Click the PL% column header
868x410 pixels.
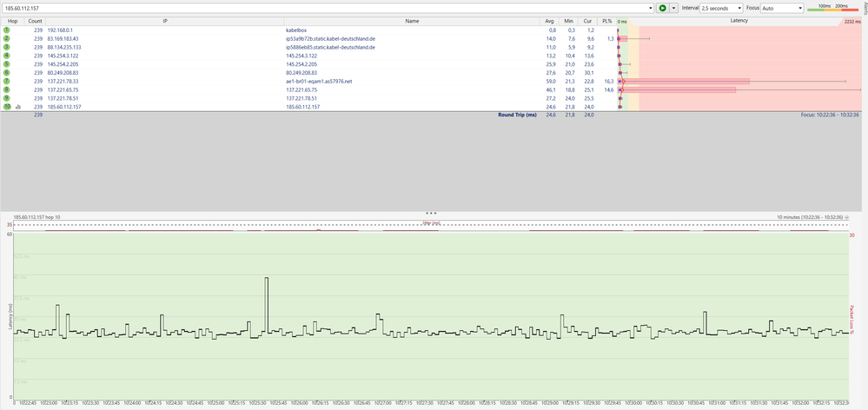[607, 21]
